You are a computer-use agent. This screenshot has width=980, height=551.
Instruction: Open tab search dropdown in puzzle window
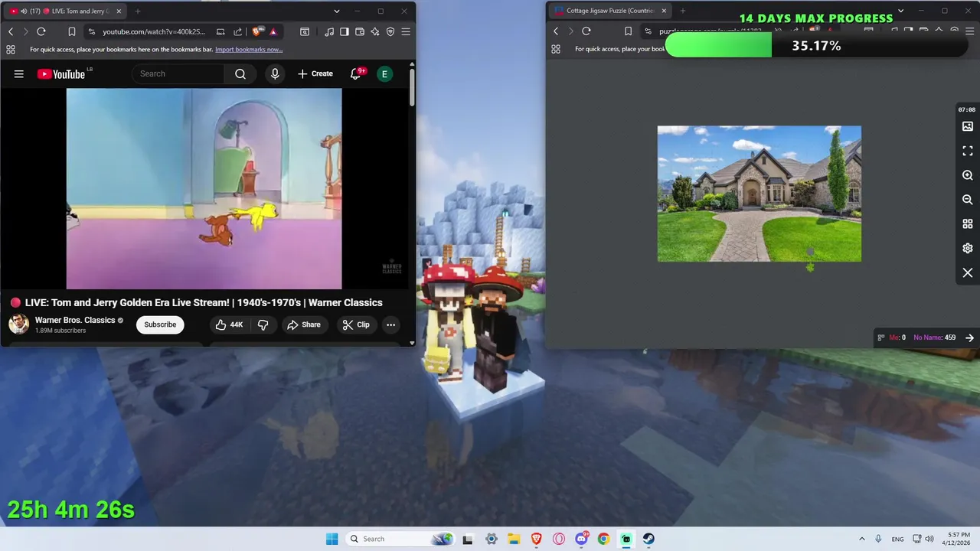click(x=900, y=11)
